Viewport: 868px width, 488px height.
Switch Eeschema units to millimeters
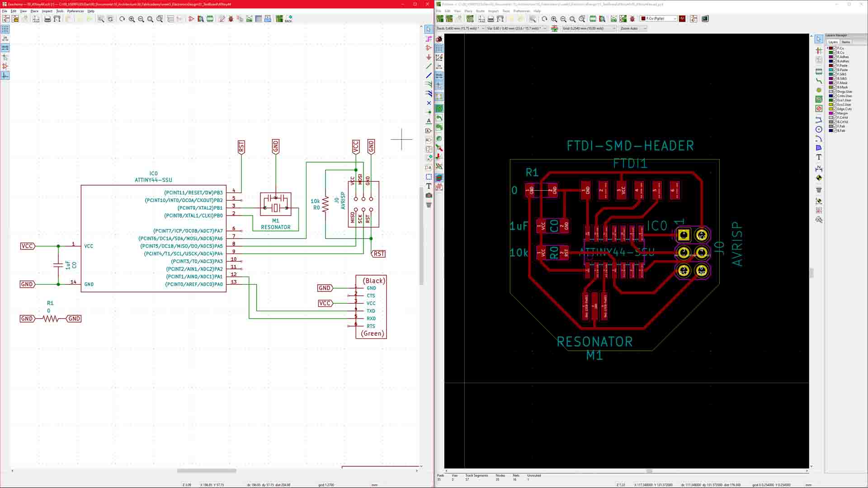click(5, 47)
